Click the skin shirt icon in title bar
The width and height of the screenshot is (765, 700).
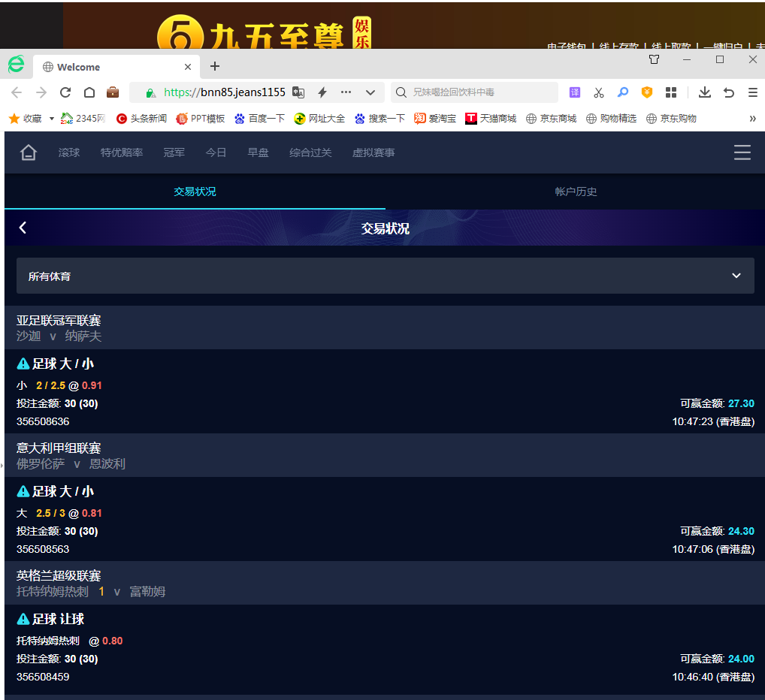654,59
